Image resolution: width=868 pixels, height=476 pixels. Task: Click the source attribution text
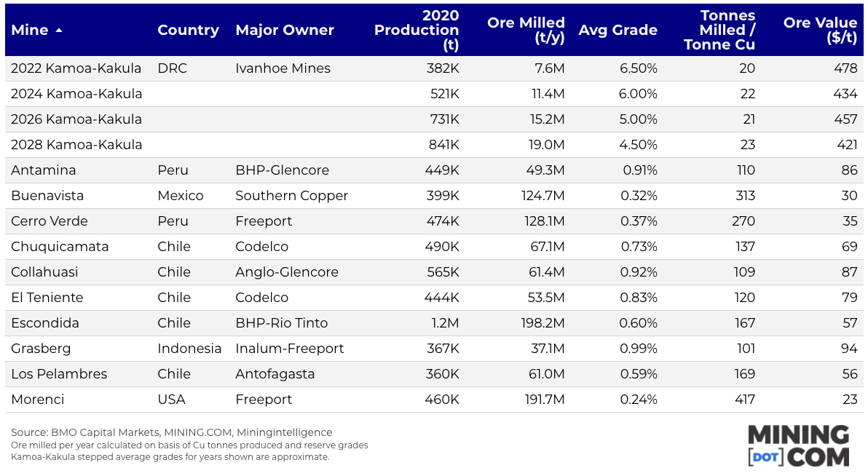click(171, 432)
